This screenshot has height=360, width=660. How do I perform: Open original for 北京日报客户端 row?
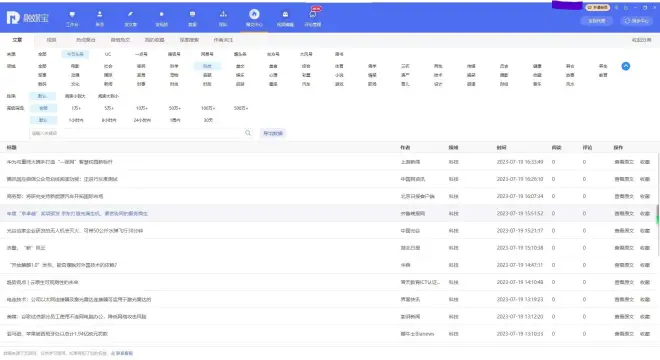[624, 196]
